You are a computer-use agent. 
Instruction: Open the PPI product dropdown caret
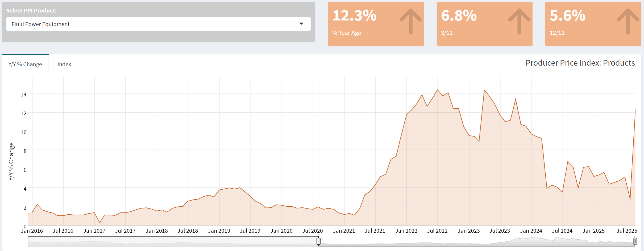[301, 24]
